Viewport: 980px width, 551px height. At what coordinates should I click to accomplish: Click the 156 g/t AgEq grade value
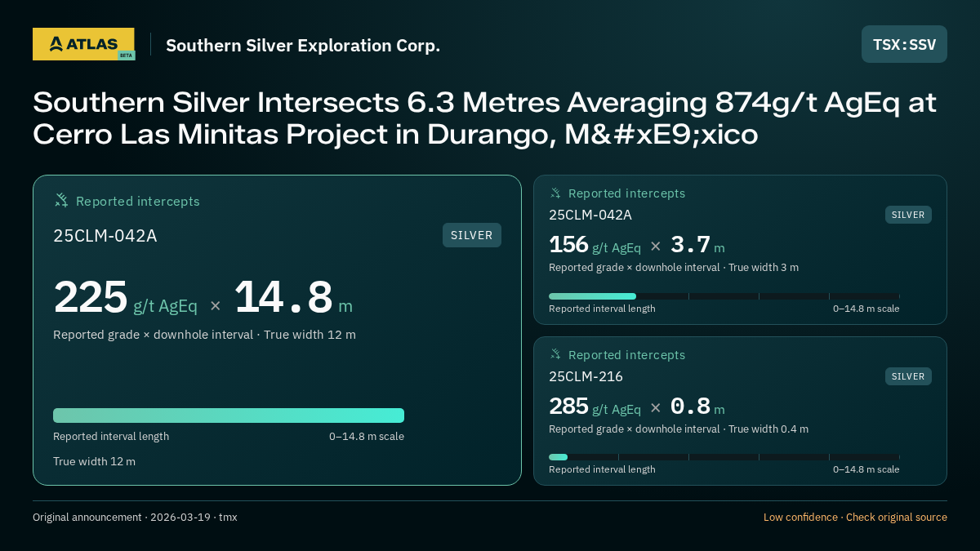(x=595, y=245)
